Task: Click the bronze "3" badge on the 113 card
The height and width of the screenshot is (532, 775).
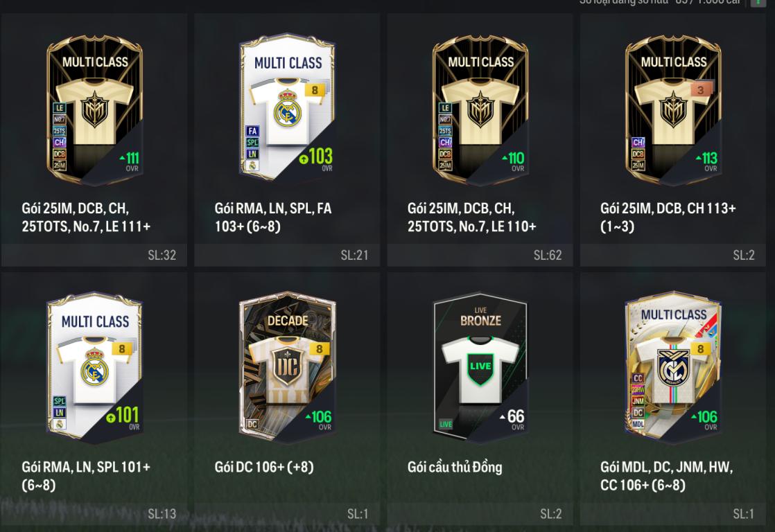Action: pos(700,90)
